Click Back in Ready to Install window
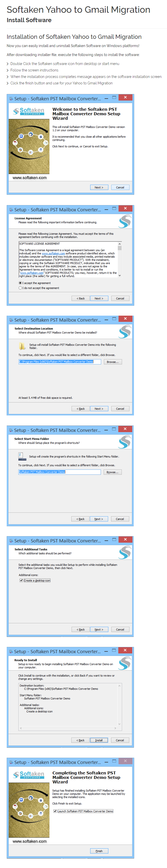Screen dimensions: 167x868 [x=81, y=740]
